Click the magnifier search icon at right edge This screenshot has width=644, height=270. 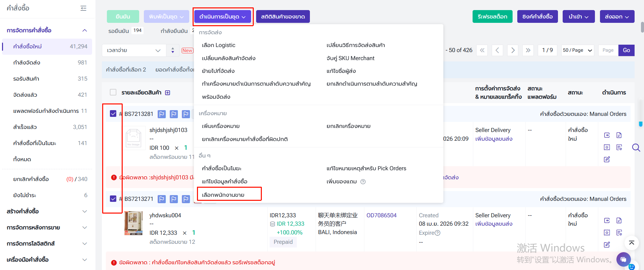coord(636,148)
